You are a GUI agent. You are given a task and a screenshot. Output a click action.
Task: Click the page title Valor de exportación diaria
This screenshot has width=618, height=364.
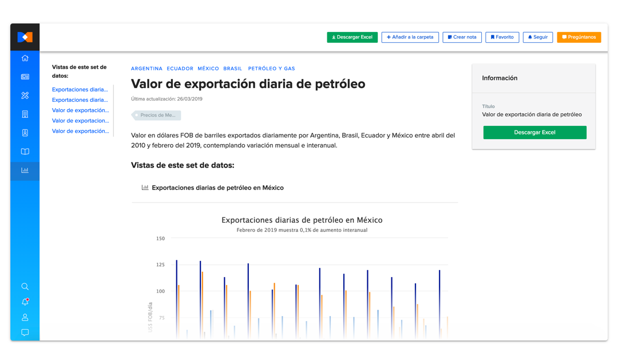point(248,84)
